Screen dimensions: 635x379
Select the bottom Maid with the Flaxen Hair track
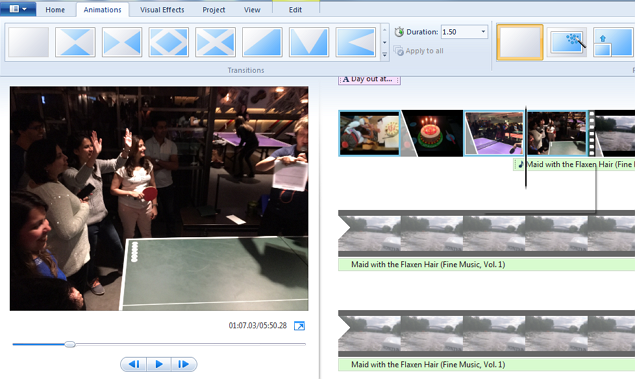coord(486,365)
